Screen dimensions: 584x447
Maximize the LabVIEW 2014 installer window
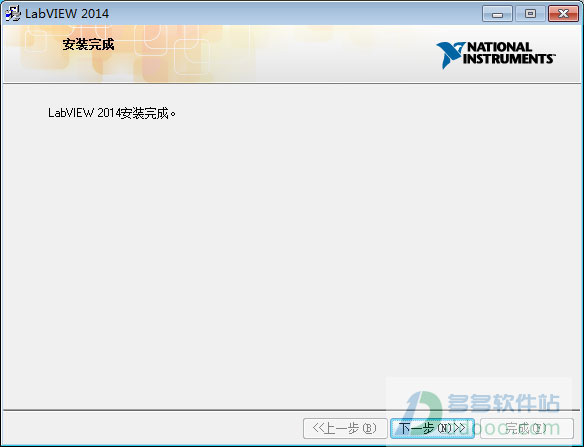530,14
